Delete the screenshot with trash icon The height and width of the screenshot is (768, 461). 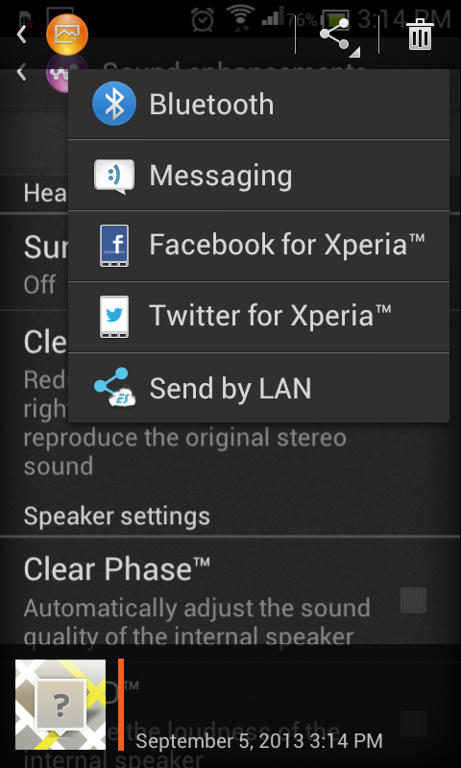pos(420,34)
